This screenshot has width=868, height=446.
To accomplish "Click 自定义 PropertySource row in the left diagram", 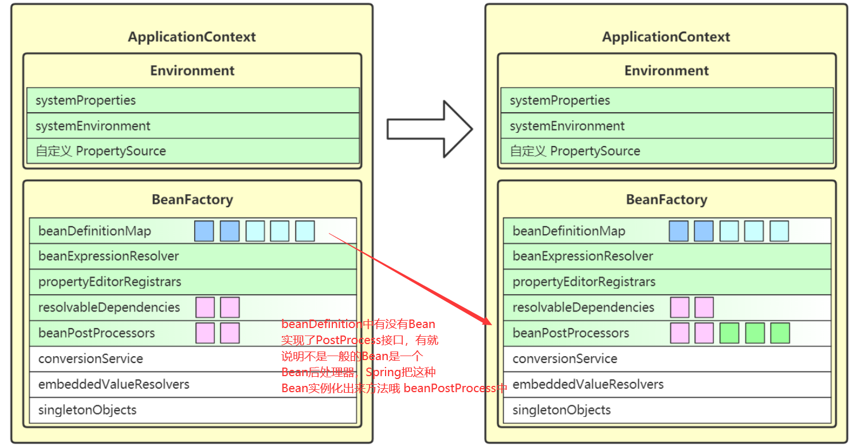I will pos(193,151).
